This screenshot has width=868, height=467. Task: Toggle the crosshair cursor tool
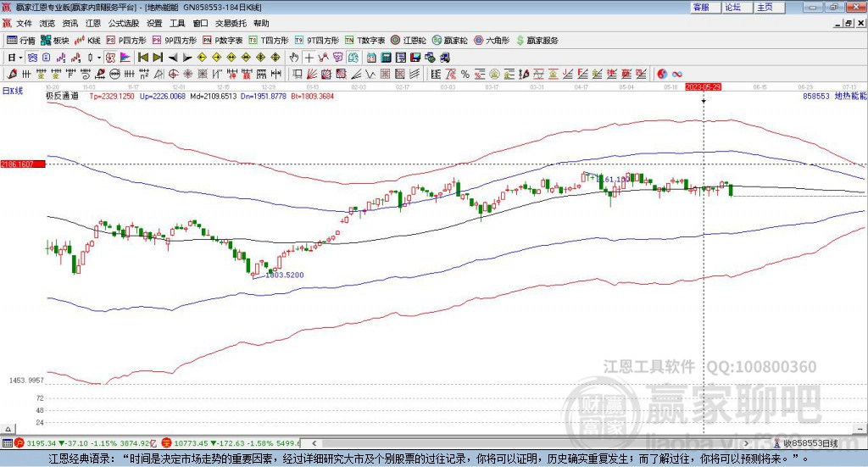tap(309, 58)
